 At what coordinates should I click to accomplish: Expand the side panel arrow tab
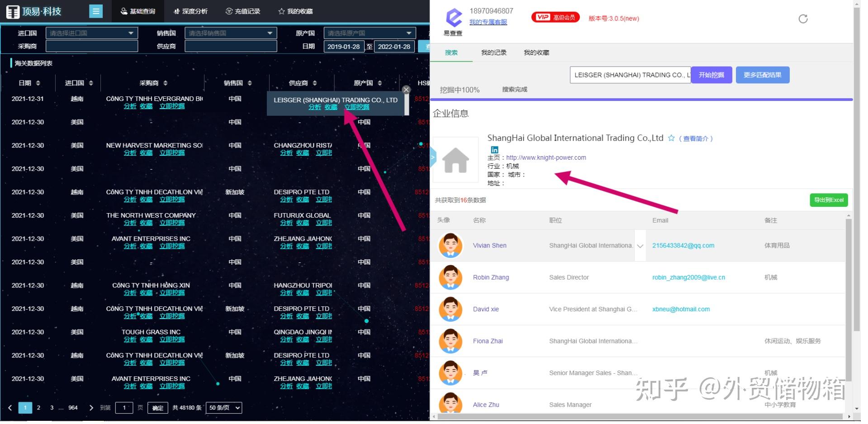point(433,157)
